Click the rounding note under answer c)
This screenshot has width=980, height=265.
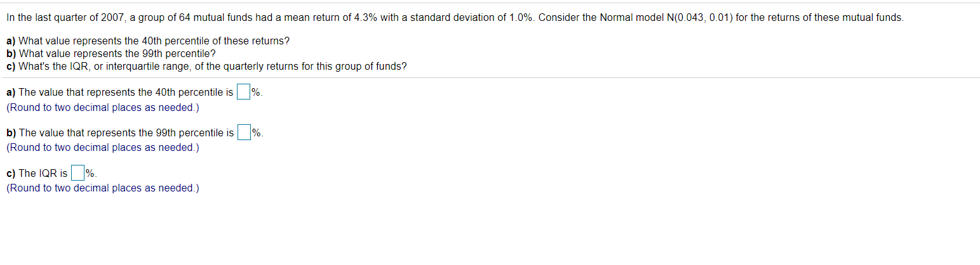[x=103, y=188]
